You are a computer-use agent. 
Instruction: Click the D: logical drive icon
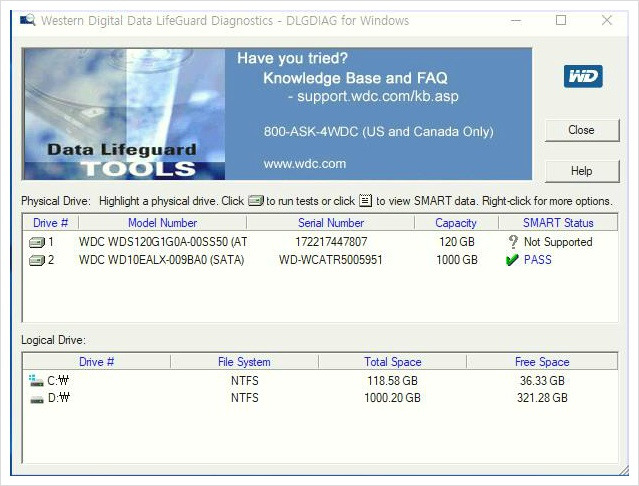click(37, 399)
